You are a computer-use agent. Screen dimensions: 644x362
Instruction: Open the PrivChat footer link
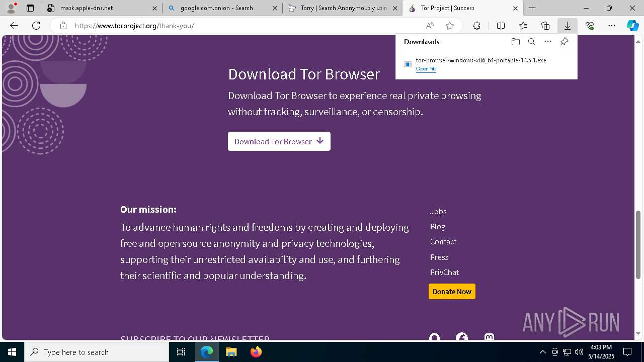pos(444,273)
